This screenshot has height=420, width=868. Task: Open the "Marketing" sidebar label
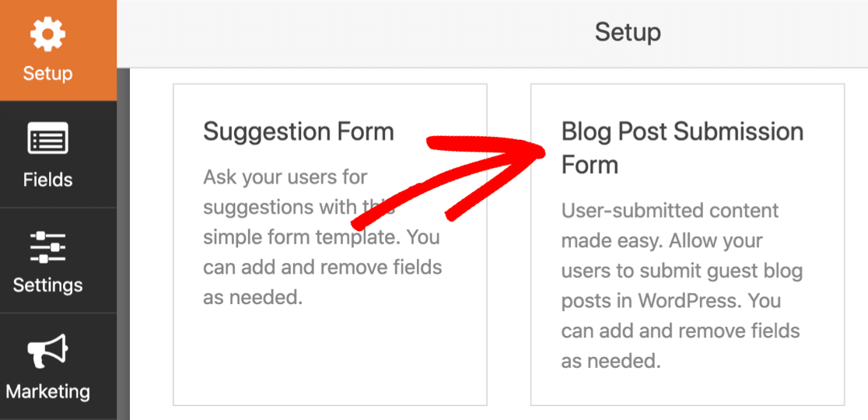[47, 391]
